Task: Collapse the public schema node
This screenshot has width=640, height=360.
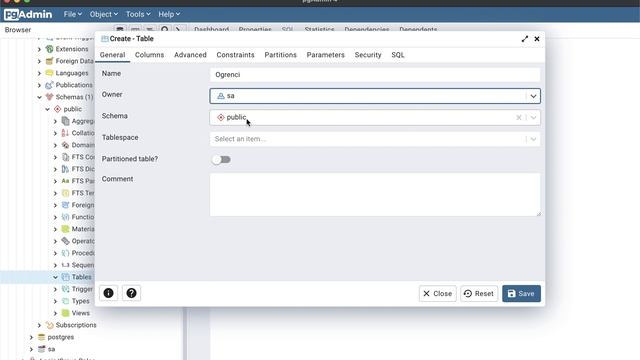Action: tap(47, 109)
